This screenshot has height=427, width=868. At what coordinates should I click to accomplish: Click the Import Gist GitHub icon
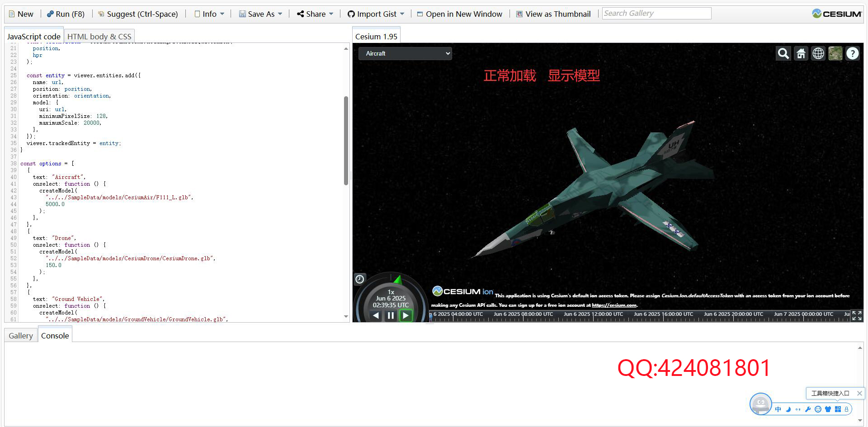click(x=351, y=14)
